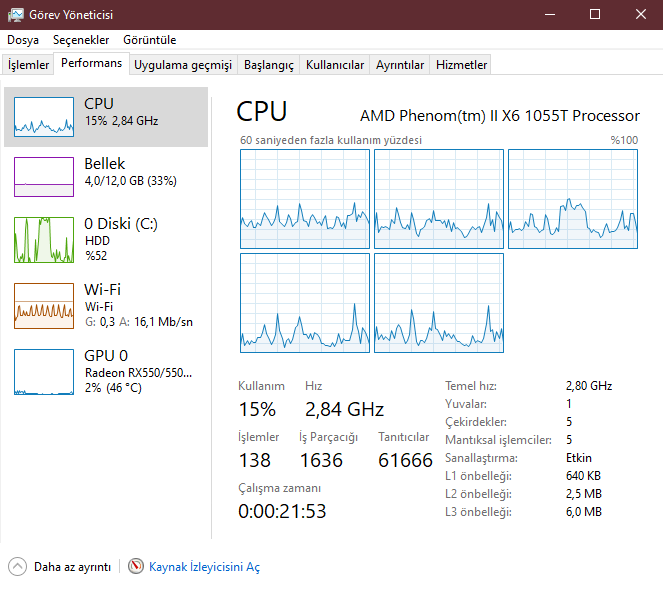The image size is (663, 589).
Task: Click the Task Manager app icon in title bar
Action: click(16, 14)
